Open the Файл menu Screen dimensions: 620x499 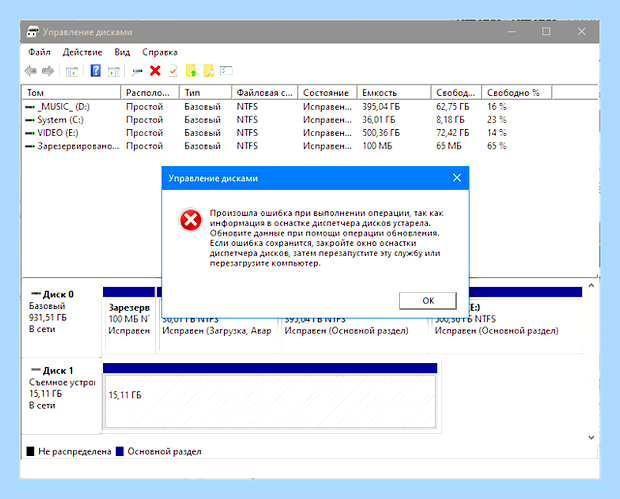pos(39,52)
